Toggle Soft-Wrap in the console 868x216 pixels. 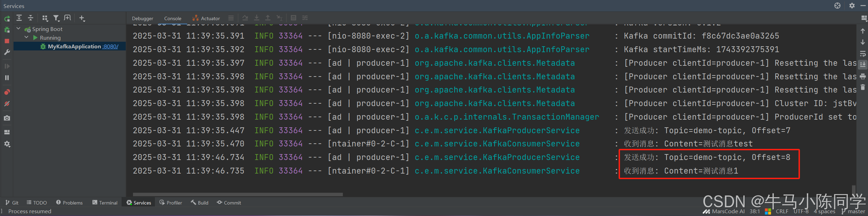(x=863, y=54)
